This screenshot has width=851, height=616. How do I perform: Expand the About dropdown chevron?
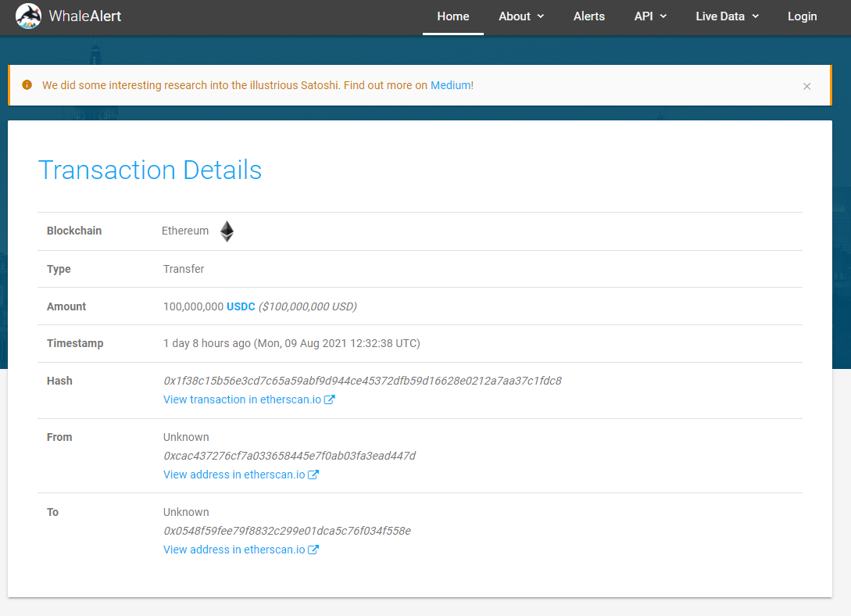click(541, 16)
